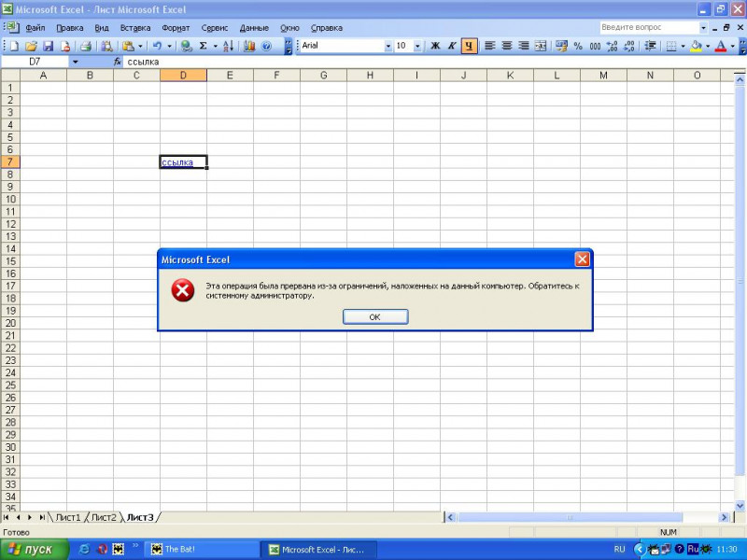Switch to the Лист2 sheet tab
The width and height of the screenshot is (747, 560).
click(x=104, y=517)
